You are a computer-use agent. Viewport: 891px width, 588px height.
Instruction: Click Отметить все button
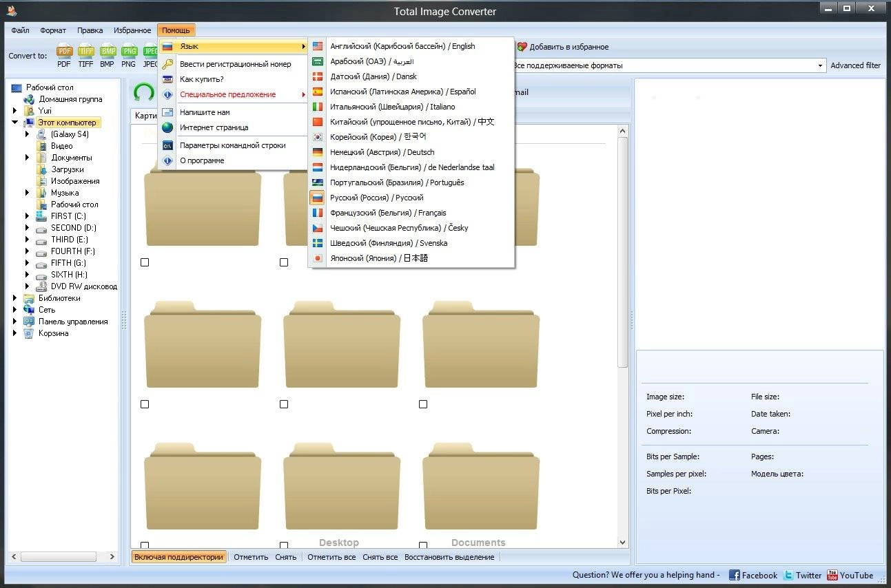click(331, 557)
